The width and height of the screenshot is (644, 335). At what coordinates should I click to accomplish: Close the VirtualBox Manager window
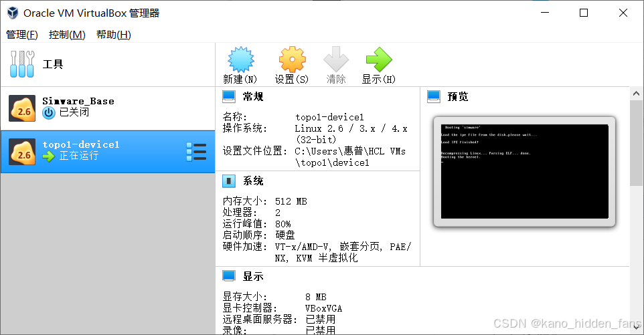tap(623, 13)
